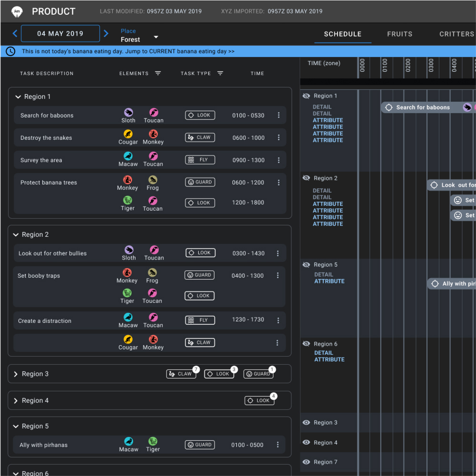Click the Macaw icon in Ally with pirhanas row
Viewport: 476px width, 476px height.
(x=129, y=441)
